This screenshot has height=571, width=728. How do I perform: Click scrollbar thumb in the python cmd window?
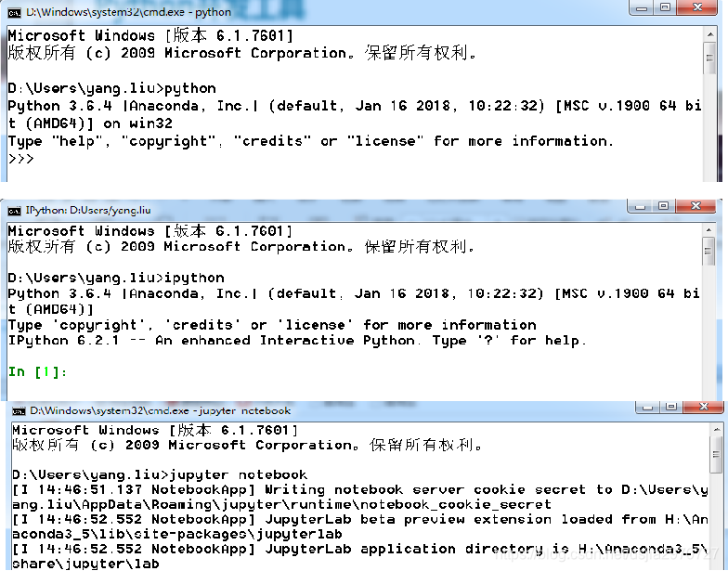point(709,58)
